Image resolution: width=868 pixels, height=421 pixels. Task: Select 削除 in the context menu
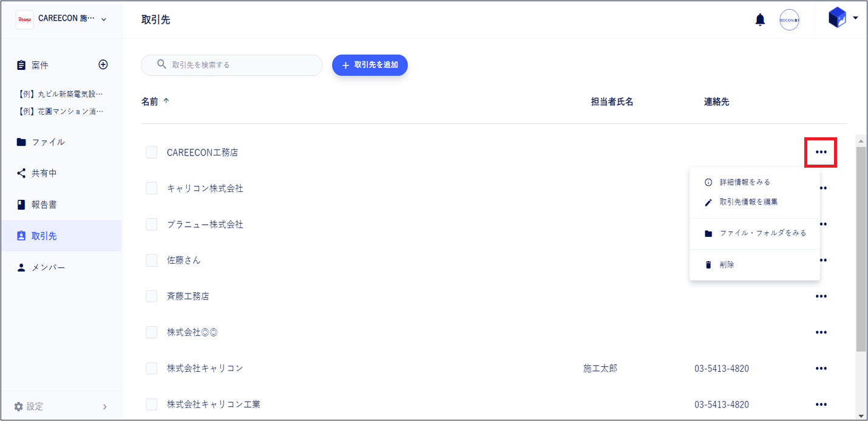coord(727,265)
